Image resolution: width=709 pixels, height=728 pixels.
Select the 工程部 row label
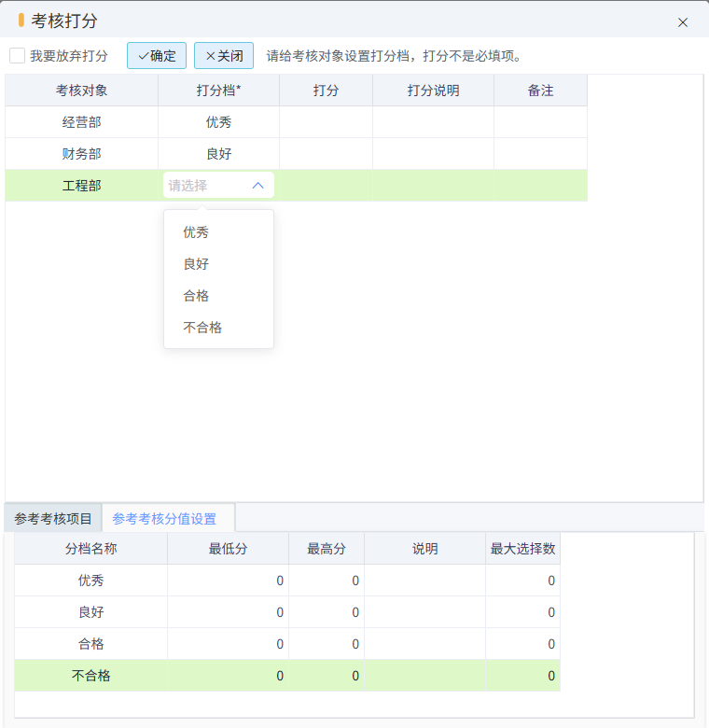coord(82,186)
